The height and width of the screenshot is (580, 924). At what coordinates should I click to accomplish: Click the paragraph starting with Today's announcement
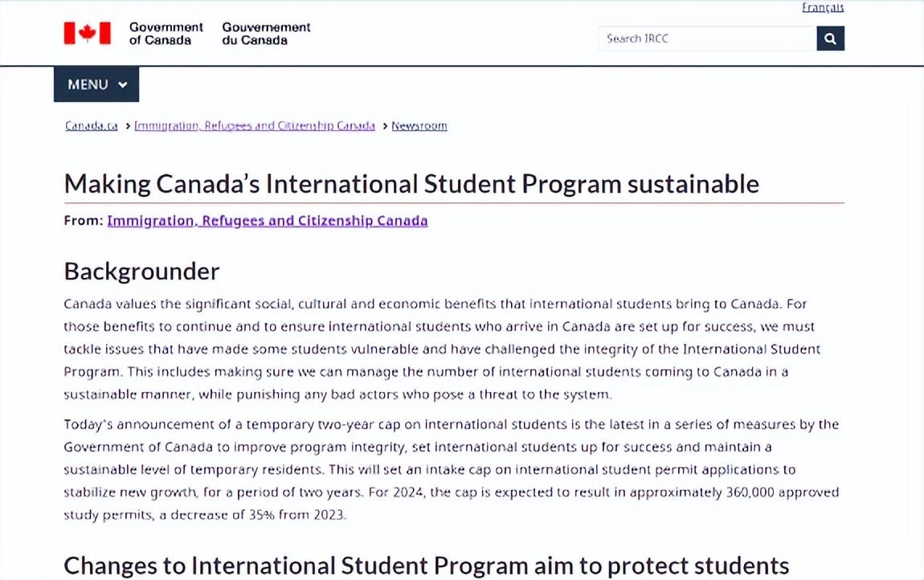coord(450,469)
